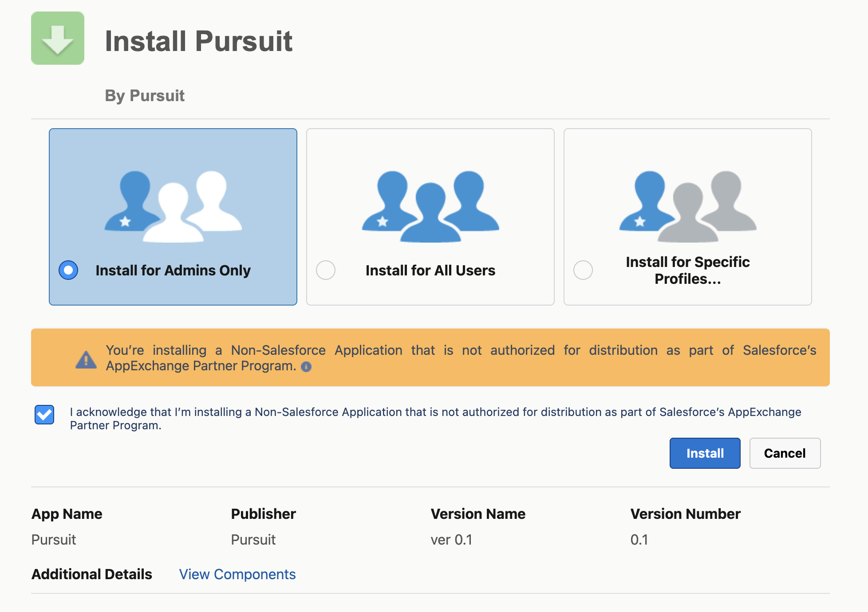Click the App Name column header
This screenshot has width=868, height=612.
coord(67,514)
